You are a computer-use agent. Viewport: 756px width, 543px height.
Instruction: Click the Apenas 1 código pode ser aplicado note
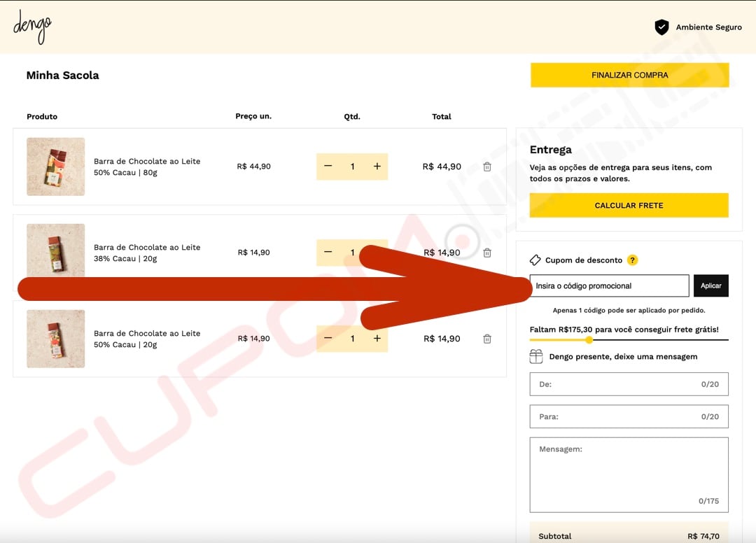click(x=629, y=310)
